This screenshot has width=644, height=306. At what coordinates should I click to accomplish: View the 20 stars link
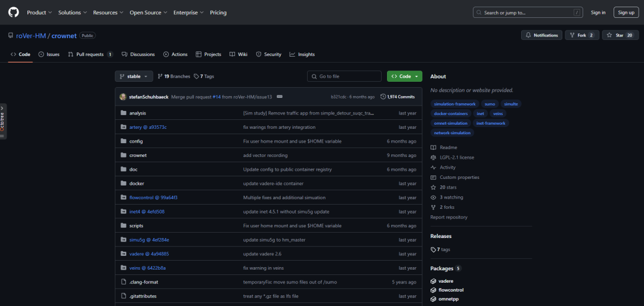pyautogui.click(x=443, y=187)
